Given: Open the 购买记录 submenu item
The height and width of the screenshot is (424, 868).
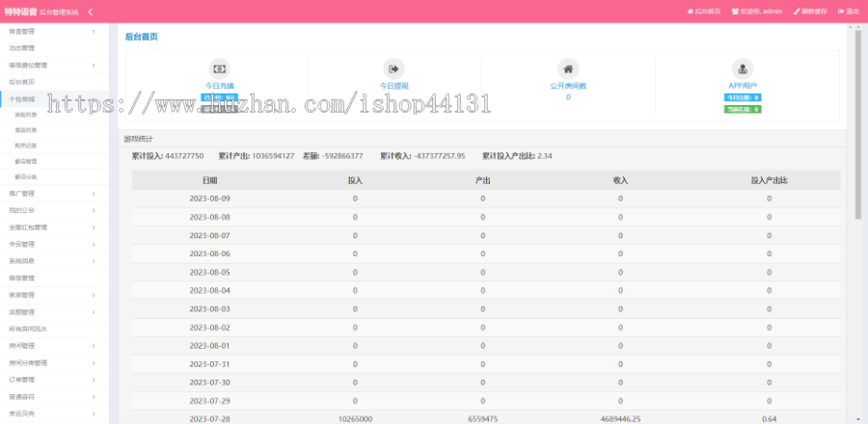Looking at the screenshot, I should point(26,146).
